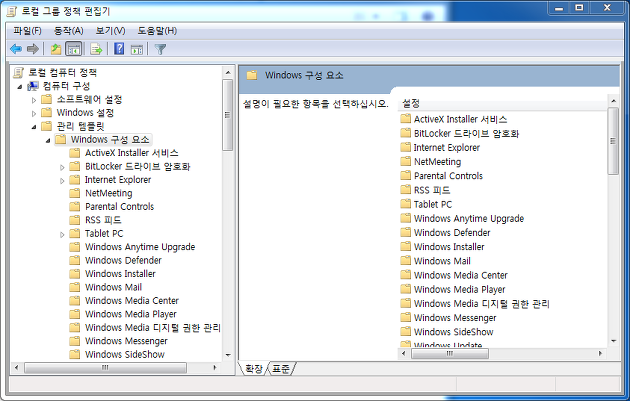Select Windows Anytime Upgrade in tree
This screenshot has height=401, width=630.
tap(140, 247)
